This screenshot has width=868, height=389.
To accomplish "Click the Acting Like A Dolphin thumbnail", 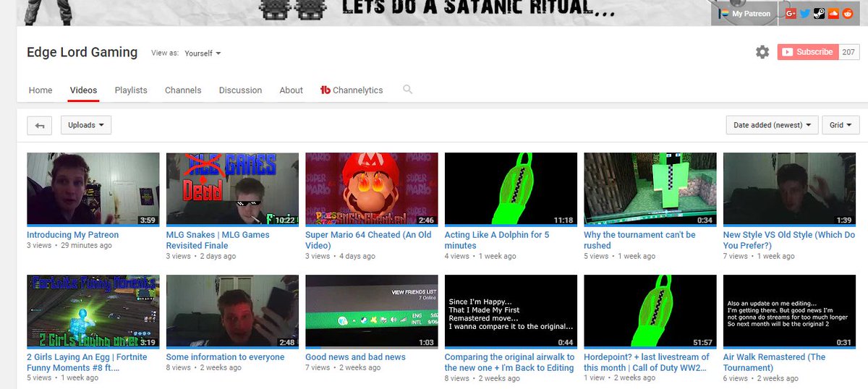I will (511, 189).
